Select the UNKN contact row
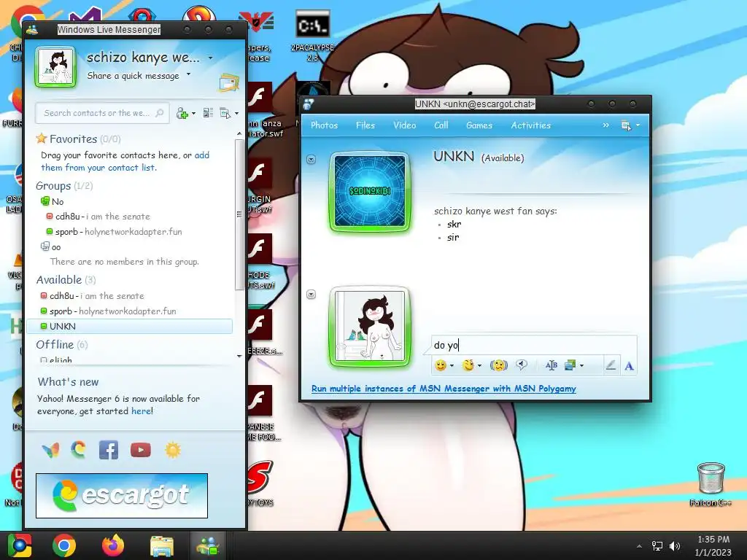The width and height of the screenshot is (747, 560). coord(130,326)
